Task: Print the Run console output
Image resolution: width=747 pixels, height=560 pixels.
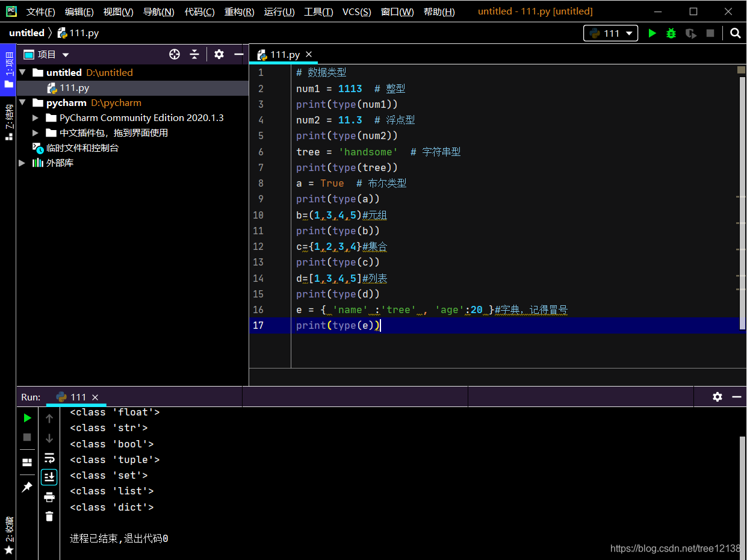Action: point(49,497)
